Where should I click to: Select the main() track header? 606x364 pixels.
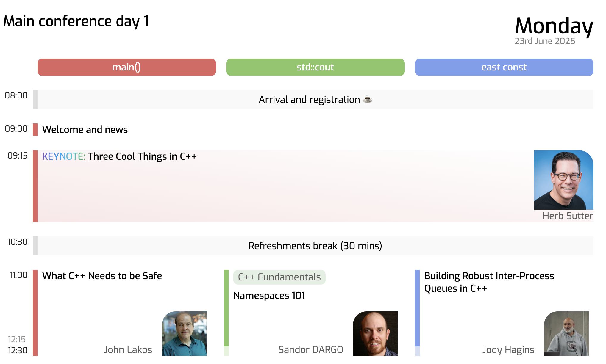126,67
